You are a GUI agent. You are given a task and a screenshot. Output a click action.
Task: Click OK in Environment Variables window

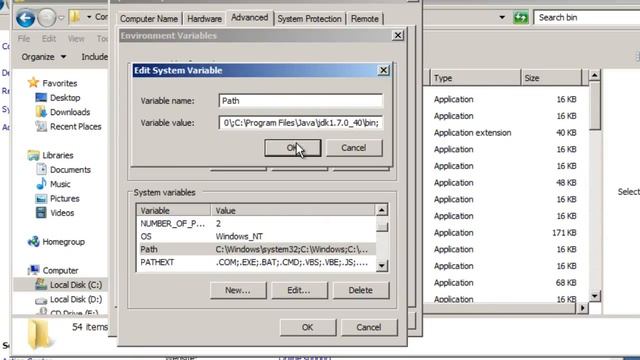pyautogui.click(x=308, y=327)
